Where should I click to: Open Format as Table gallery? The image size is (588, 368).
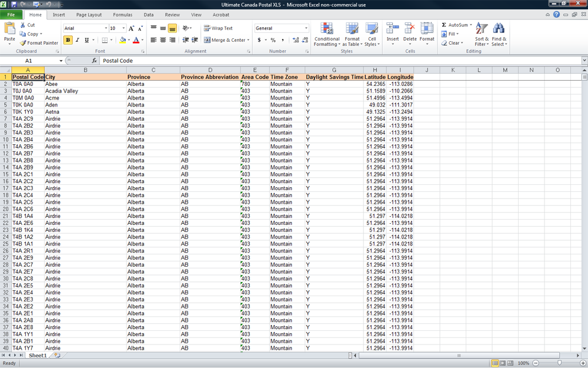coord(352,34)
